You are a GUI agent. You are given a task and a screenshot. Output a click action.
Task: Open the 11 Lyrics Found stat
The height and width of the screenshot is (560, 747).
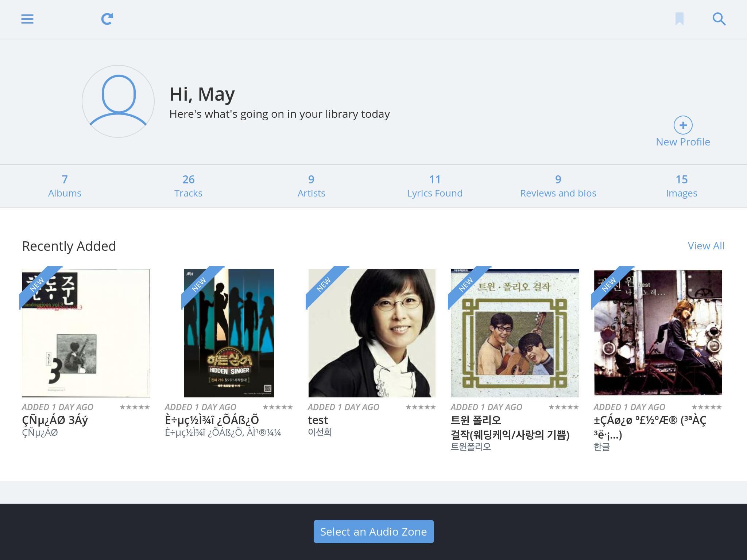point(435,186)
